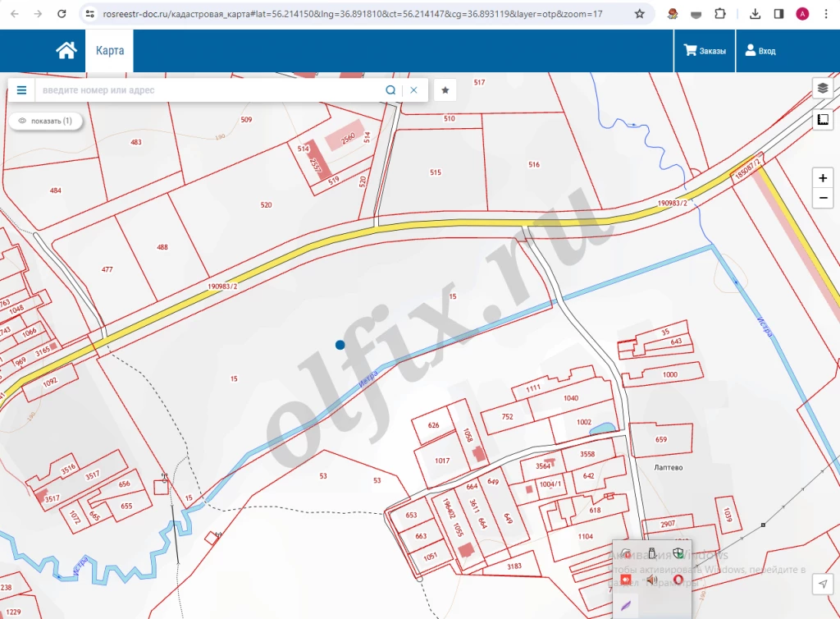Click the Вход login button

pos(760,51)
